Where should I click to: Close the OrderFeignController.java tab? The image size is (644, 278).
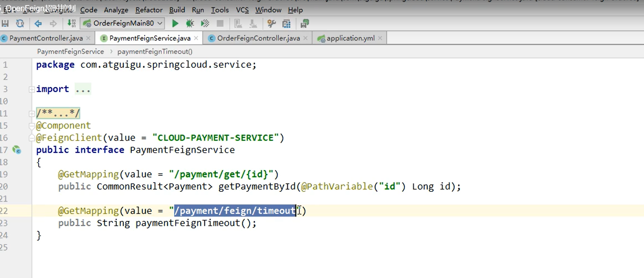(305, 38)
